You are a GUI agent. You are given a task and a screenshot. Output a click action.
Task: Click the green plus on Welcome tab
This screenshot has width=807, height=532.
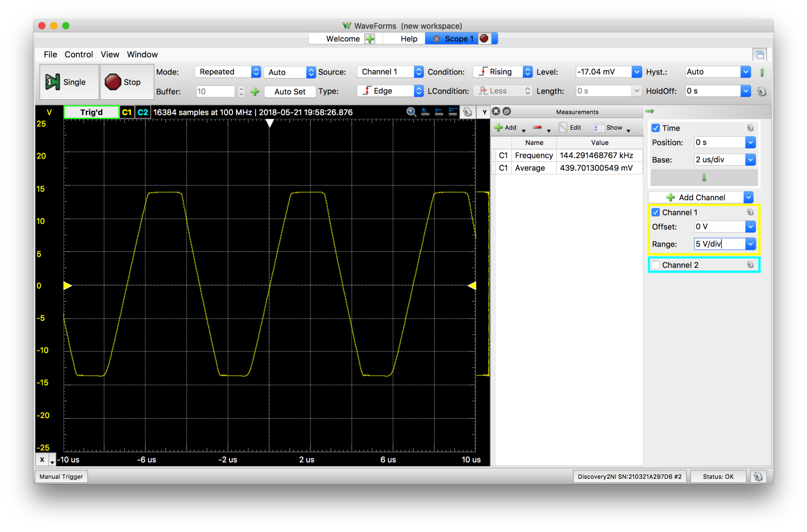point(370,39)
